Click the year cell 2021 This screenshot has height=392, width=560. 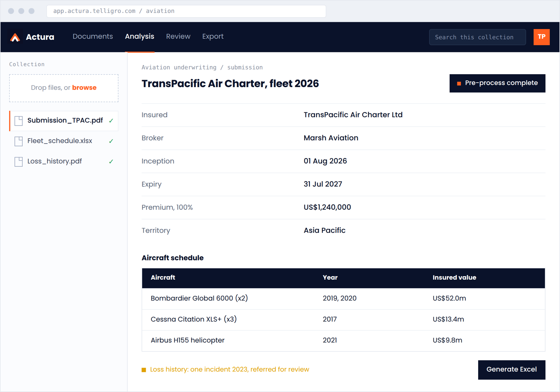(330, 340)
